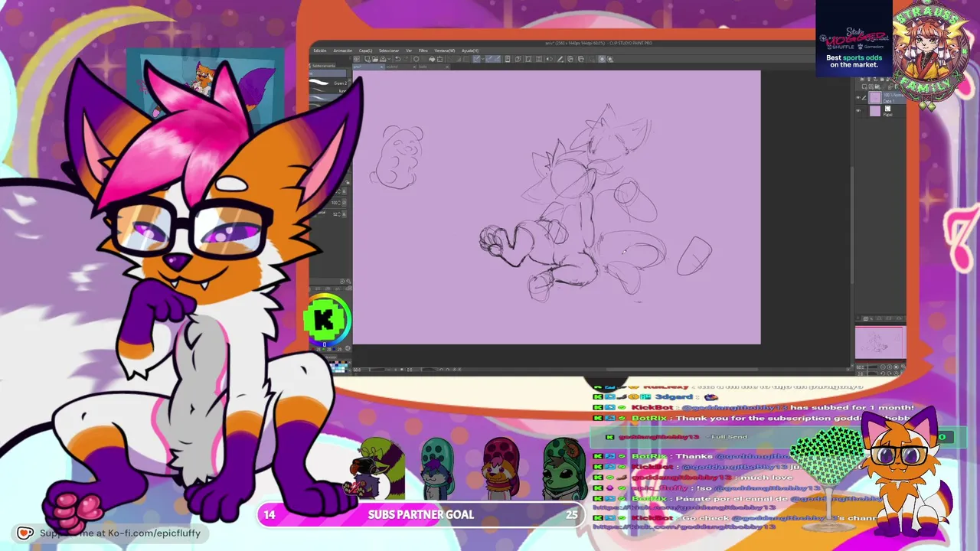980x551 pixels.
Task: Hide the Papel layer
Action: tap(858, 111)
